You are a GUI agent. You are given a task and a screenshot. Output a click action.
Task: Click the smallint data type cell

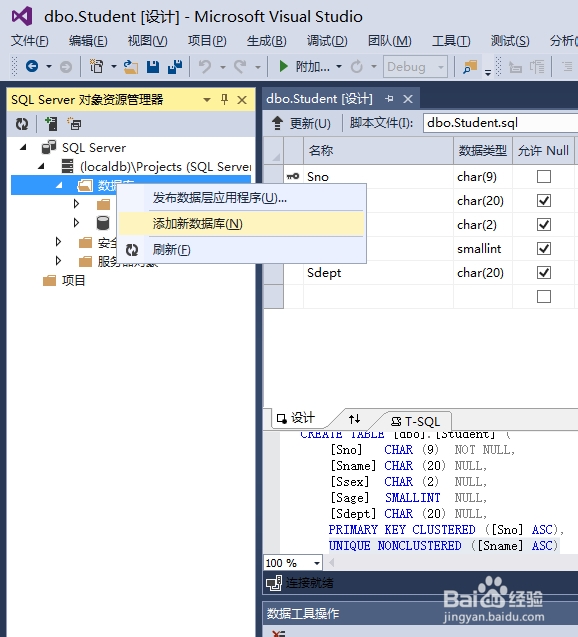coord(483,249)
